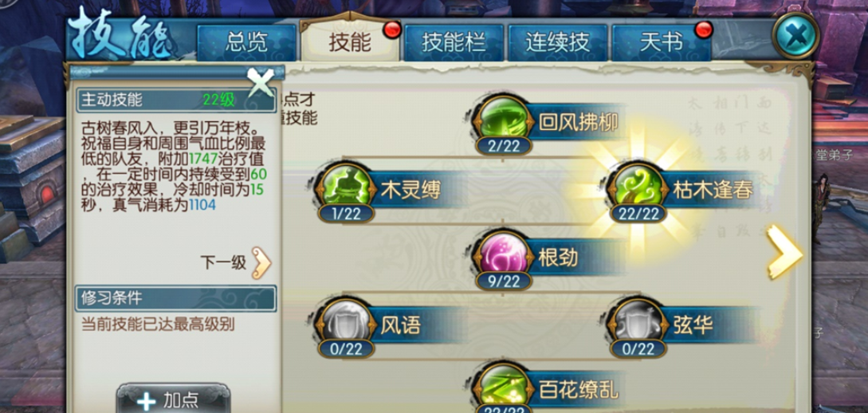Switch to the 技能栏 tab

click(454, 42)
